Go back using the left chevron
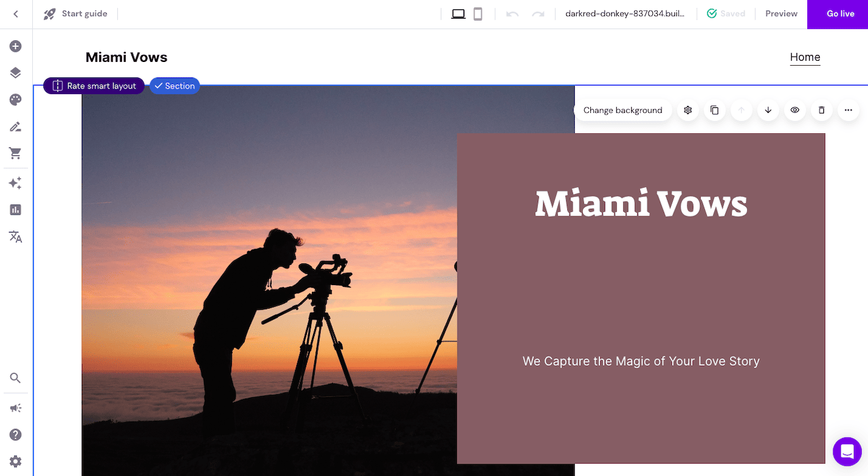Image resolution: width=868 pixels, height=476 pixels. (16, 14)
